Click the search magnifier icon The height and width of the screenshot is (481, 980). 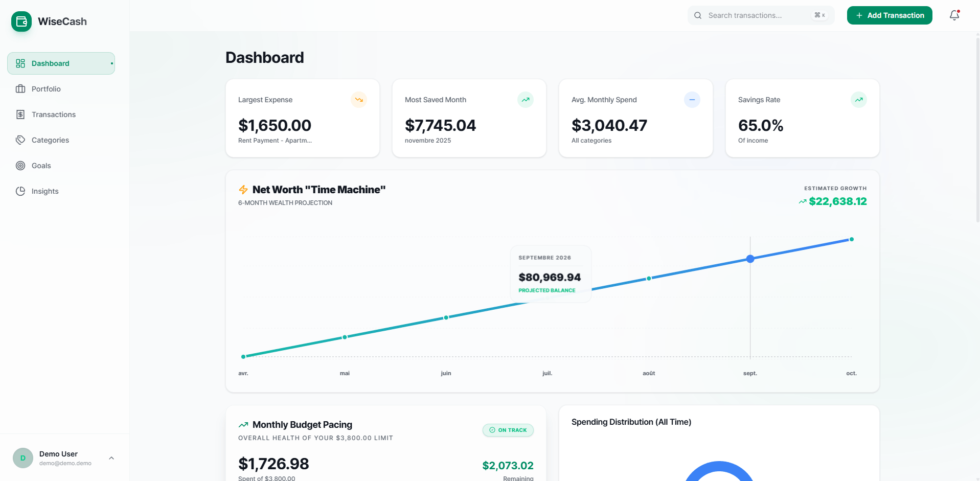point(698,15)
